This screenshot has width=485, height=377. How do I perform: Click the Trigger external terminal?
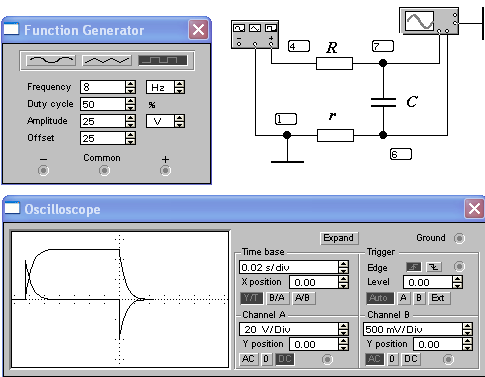pos(459,267)
